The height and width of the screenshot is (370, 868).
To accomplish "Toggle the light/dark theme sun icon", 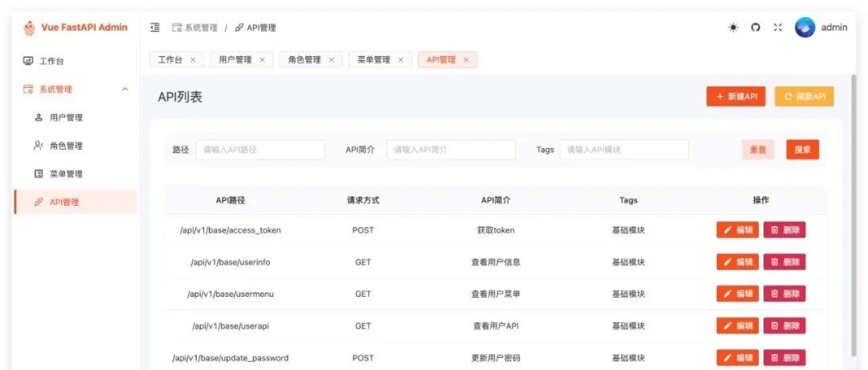I will tap(734, 27).
